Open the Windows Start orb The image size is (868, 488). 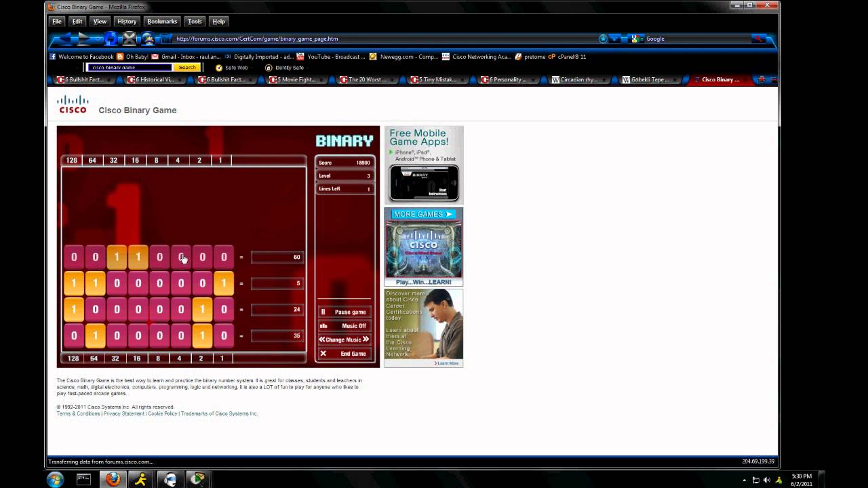click(x=55, y=479)
